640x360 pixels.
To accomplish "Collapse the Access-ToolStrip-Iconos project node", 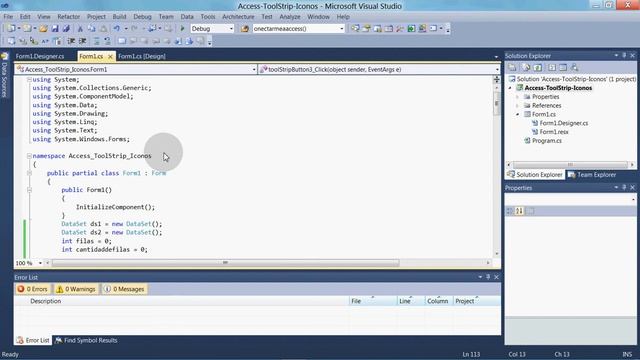I will 510,88.
